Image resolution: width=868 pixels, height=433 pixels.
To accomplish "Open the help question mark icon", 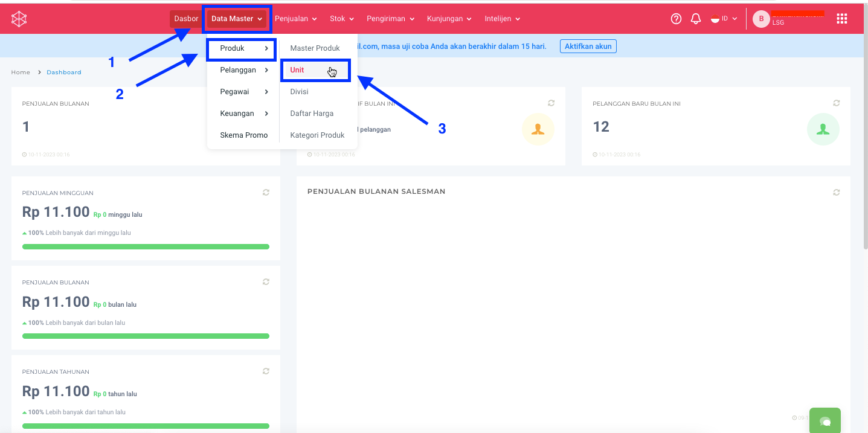I will (676, 19).
